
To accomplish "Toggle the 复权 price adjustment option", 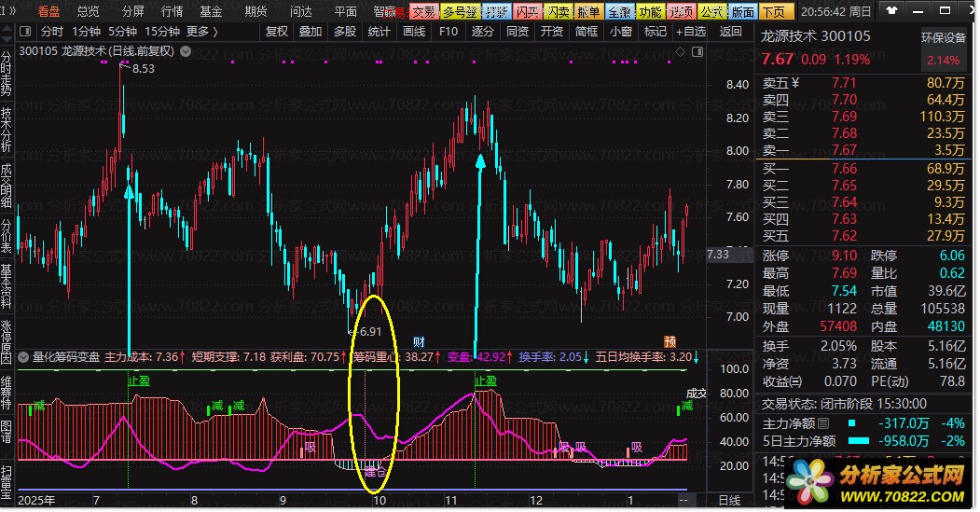I will tap(277, 31).
